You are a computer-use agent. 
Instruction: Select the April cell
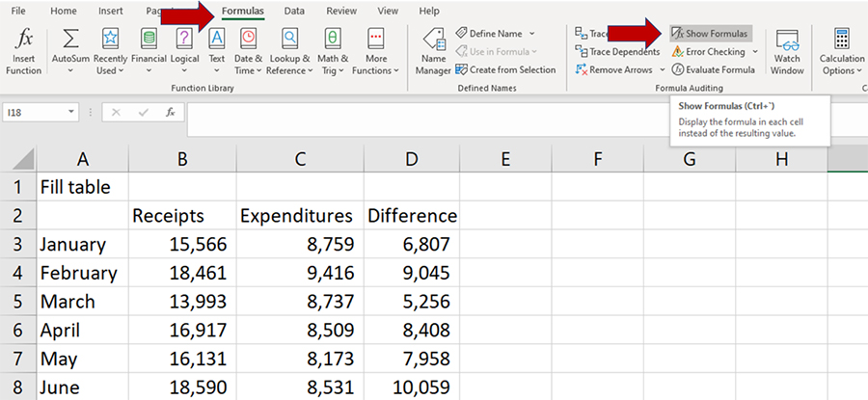[83, 331]
